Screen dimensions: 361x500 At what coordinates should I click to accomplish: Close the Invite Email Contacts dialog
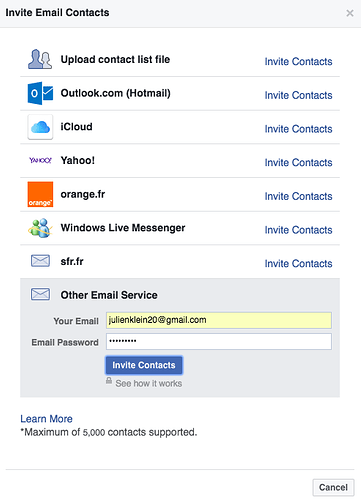point(350,13)
